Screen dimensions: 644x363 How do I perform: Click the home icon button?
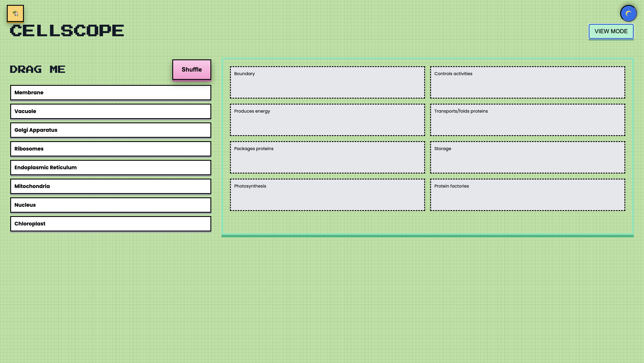(15, 13)
